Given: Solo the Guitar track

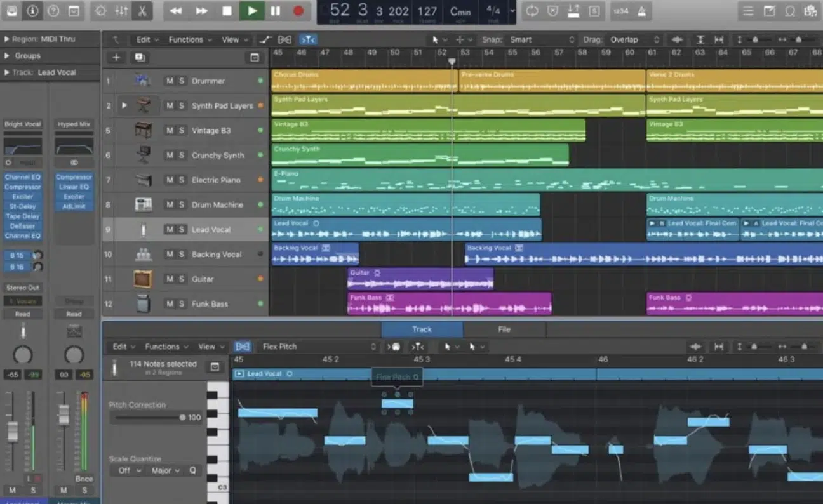Looking at the screenshot, I should tap(181, 279).
